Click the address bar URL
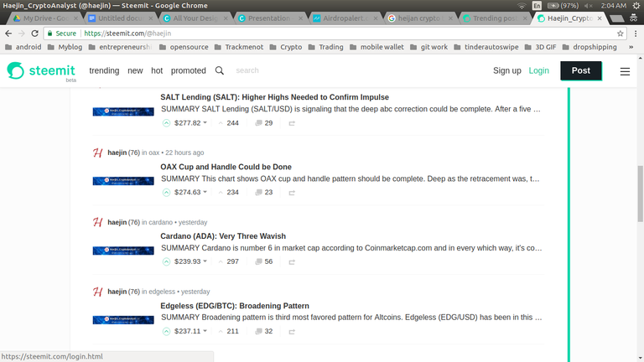This screenshot has width=644, height=362. point(127,34)
